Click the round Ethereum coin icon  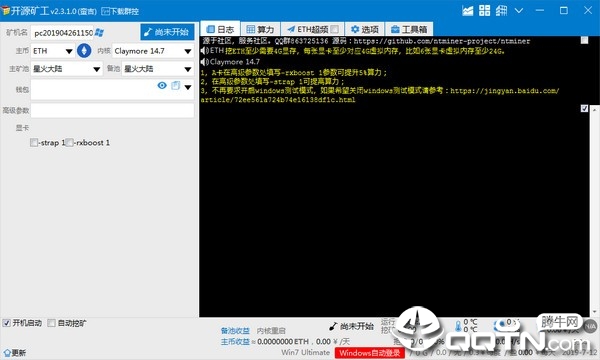click(84, 51)
